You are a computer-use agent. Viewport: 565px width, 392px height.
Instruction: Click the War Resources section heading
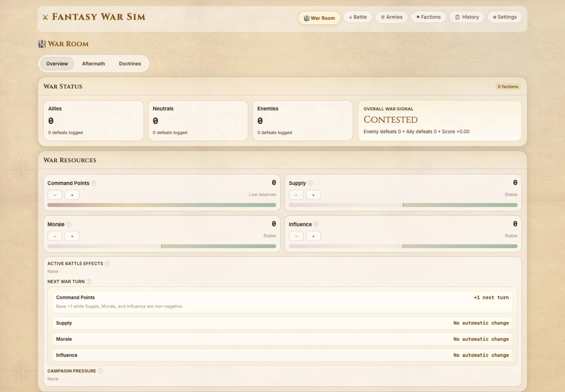pos(70,160)
